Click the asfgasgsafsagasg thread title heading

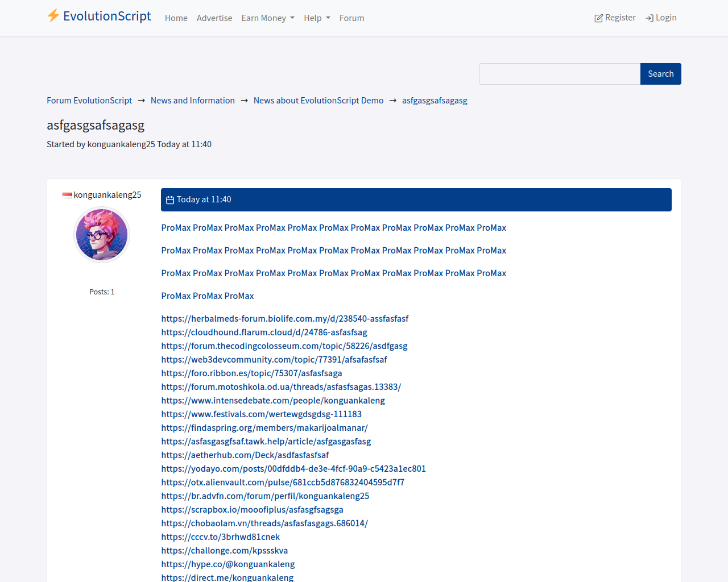96,125
